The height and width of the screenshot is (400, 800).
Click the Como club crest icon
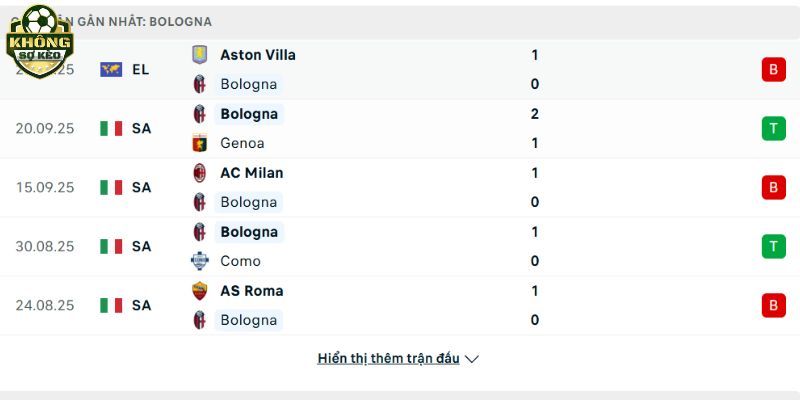[199, 261]
